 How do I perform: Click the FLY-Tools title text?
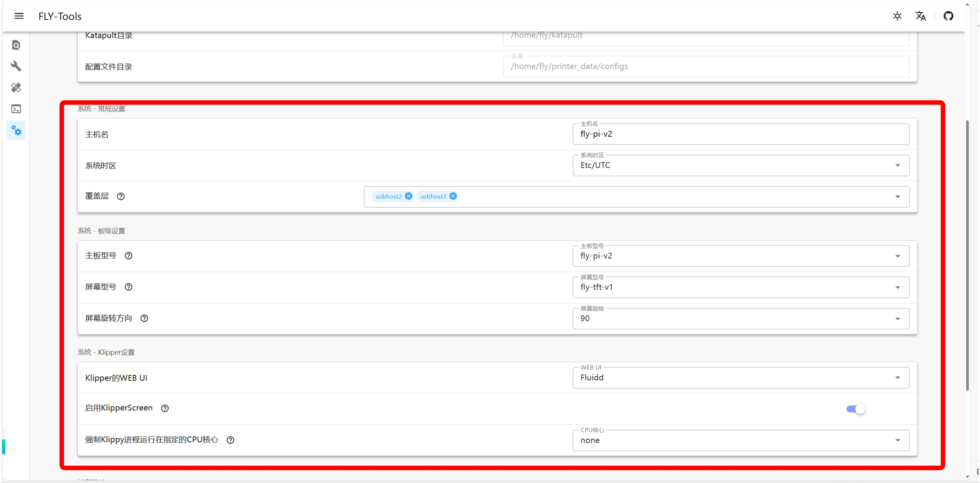pos(60,16)
